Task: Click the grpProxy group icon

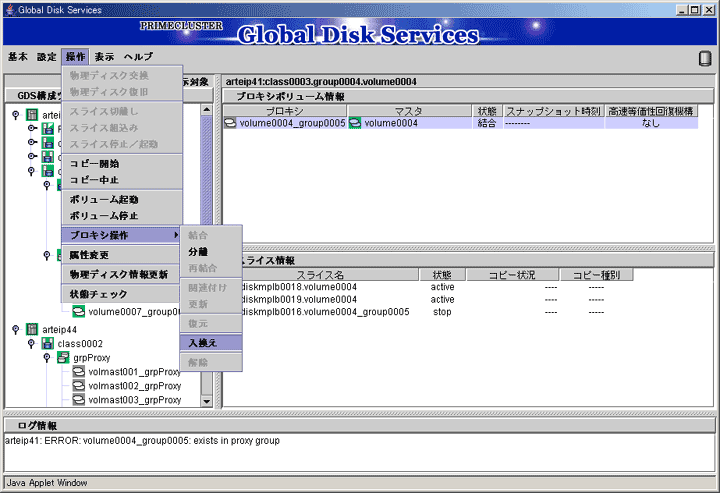Action: click(x=63, y=358)
